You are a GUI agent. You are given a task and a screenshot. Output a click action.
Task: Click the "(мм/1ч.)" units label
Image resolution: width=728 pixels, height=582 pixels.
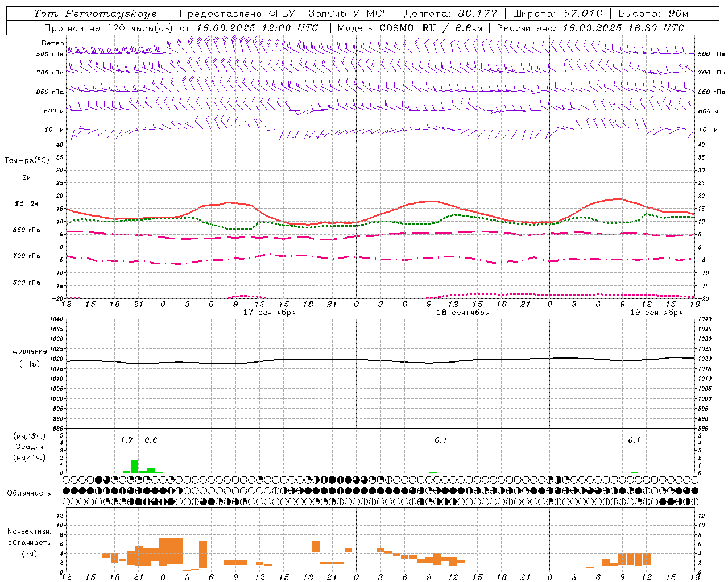(30, 458)
